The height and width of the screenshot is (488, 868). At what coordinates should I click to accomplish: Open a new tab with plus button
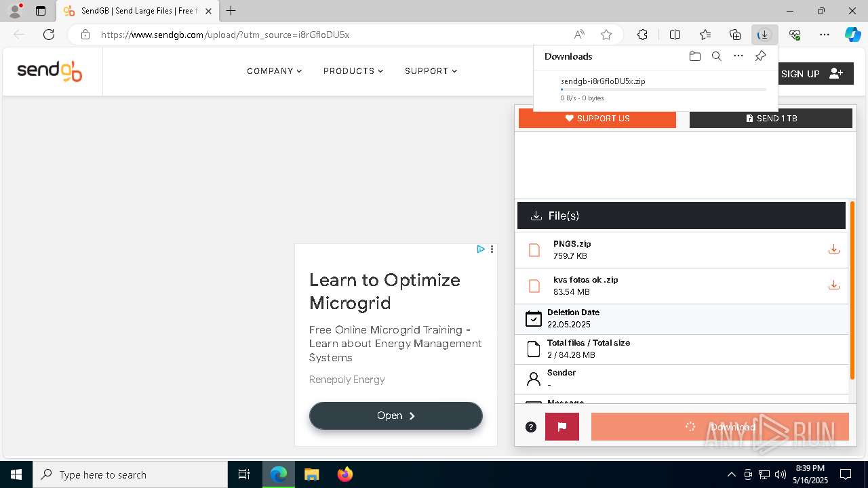231,11
